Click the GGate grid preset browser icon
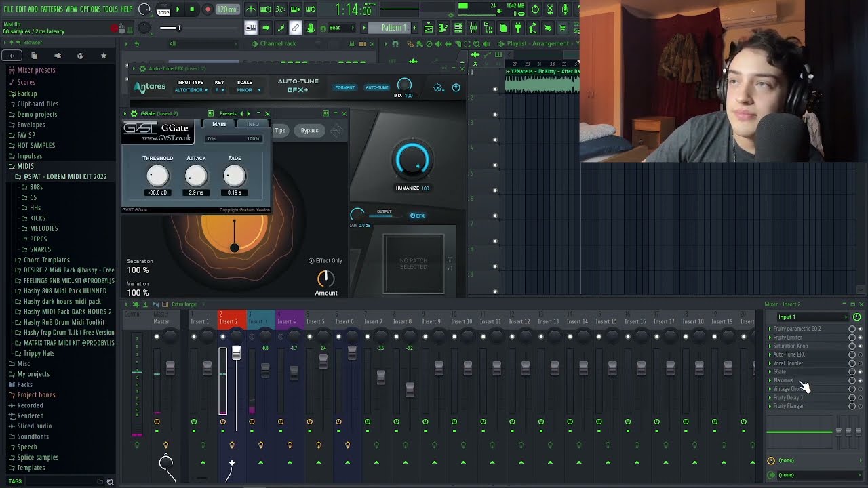Viewport: 868px width, 488px height. tap(211, 113)
